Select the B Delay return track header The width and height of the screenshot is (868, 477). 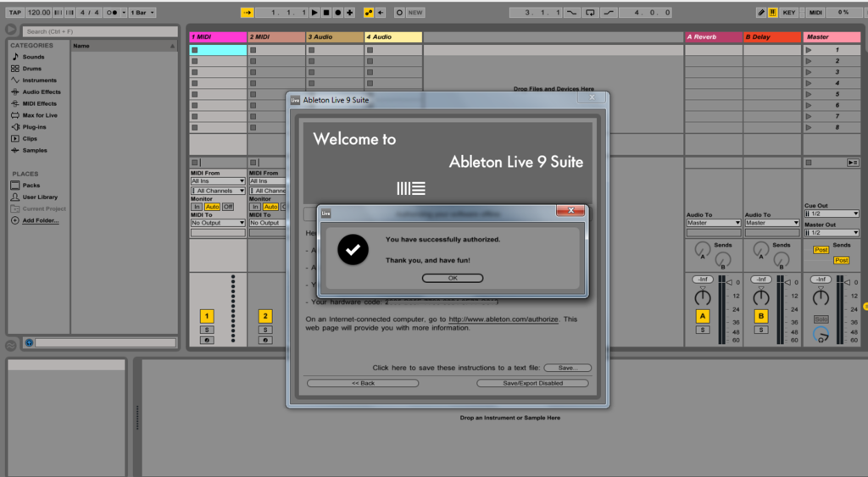click(772, 37)
